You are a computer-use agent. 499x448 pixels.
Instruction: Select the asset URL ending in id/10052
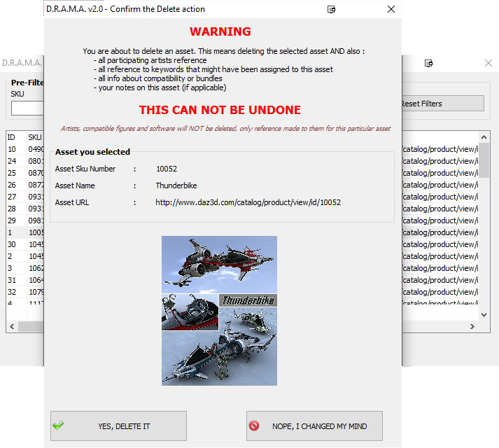[x=248, y=202]
